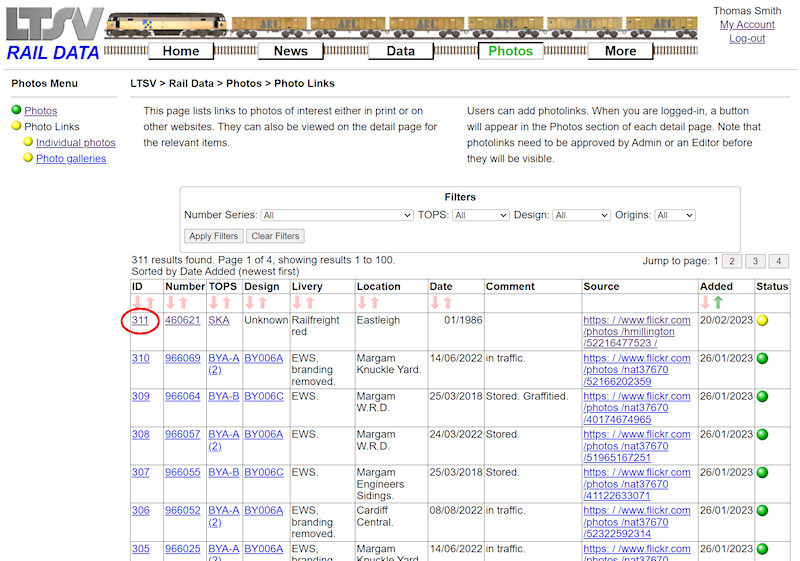
Task: Open Number Series filter dropdown
Action: coord(337,215)
